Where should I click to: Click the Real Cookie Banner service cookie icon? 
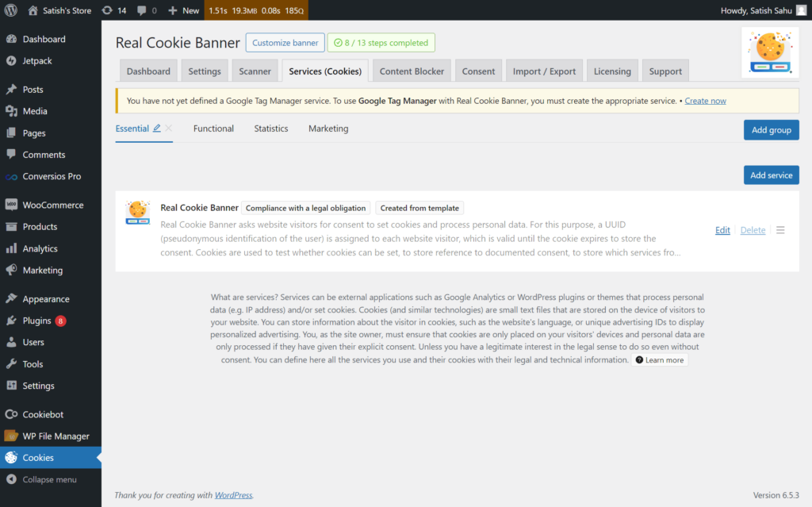(x=138, y=213)
